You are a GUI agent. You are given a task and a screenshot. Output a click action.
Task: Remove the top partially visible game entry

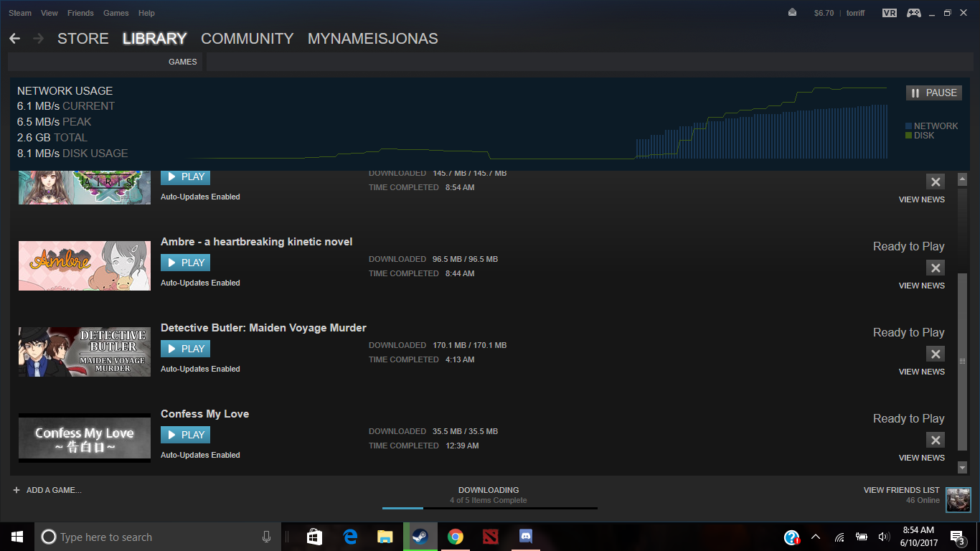point(935,182)
